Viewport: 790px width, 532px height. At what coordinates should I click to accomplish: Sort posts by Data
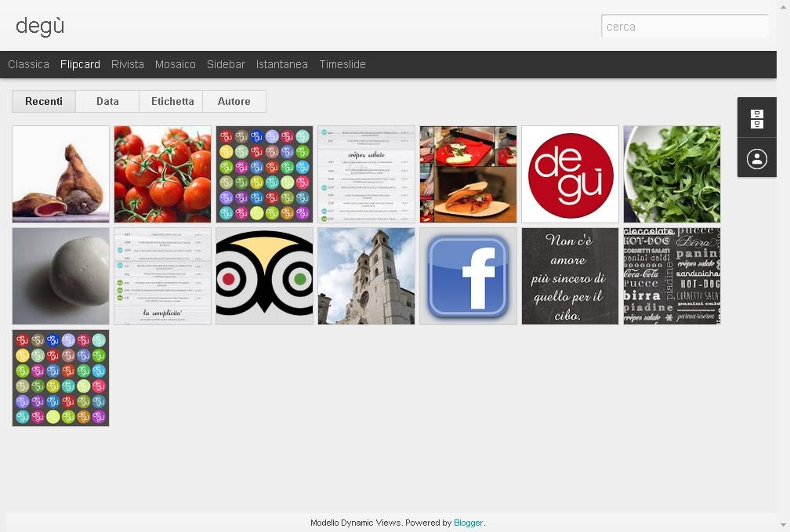point(107,101)
